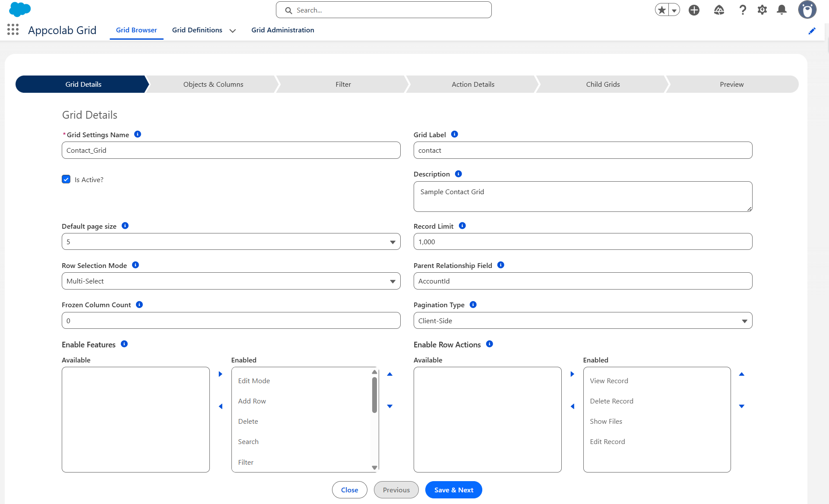This screenshot has width=829, height=504.
Task: Click the Description text area
Action: click(x=583, y=196)
